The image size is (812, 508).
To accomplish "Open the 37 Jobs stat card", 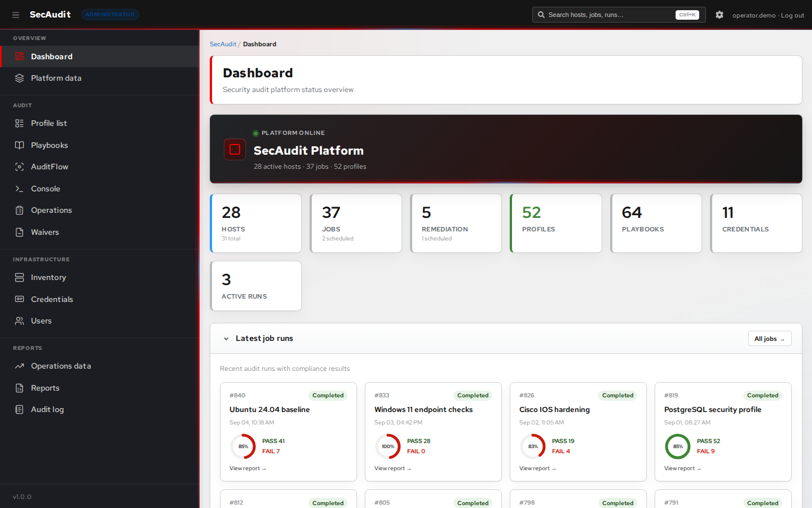I will 356,224.
